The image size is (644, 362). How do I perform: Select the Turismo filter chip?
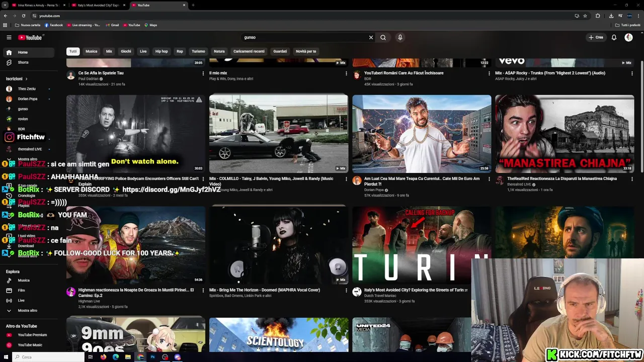point(198,51)
